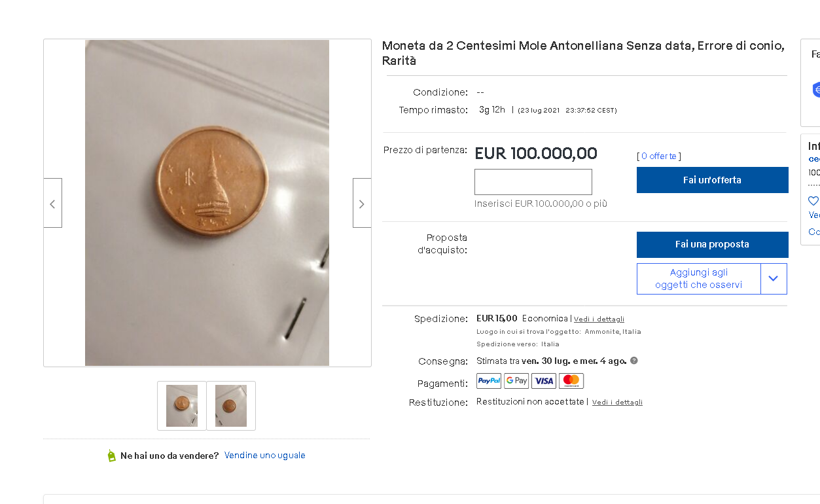
Task: Open returns Vedi i dettagli link
Action: 617,403
